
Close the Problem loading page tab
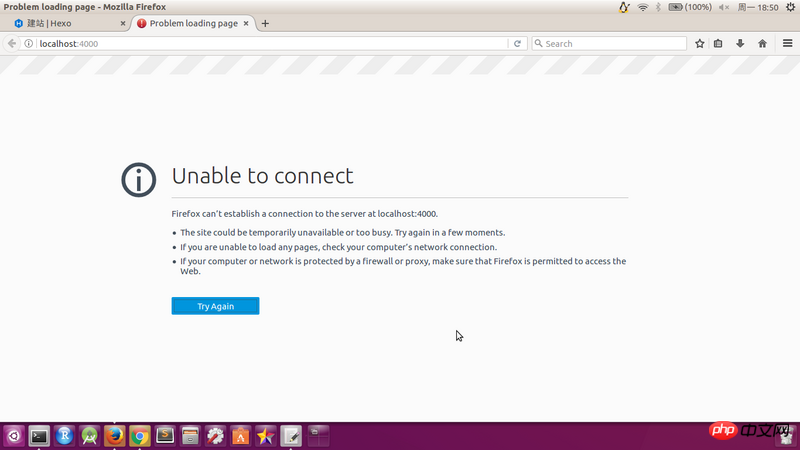246,23
